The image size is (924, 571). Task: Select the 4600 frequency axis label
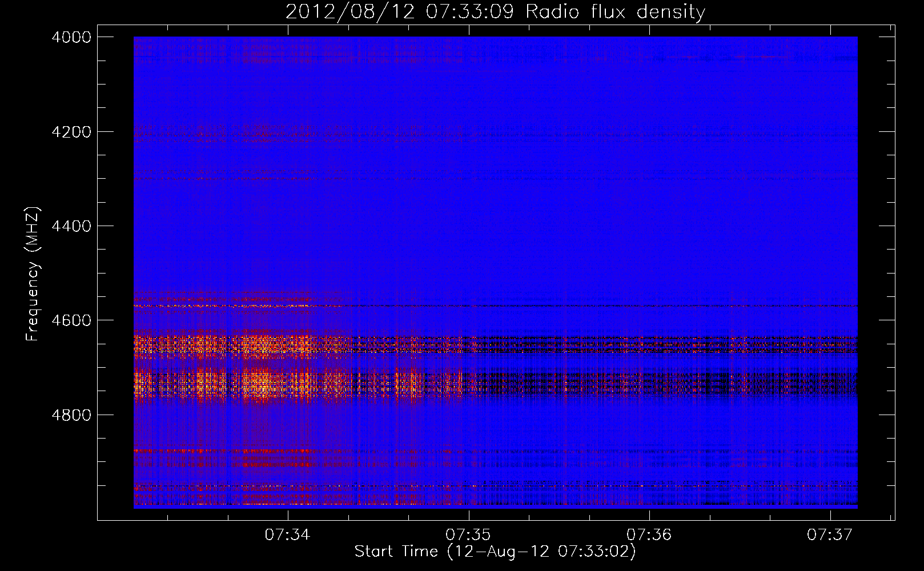point(71,320)
